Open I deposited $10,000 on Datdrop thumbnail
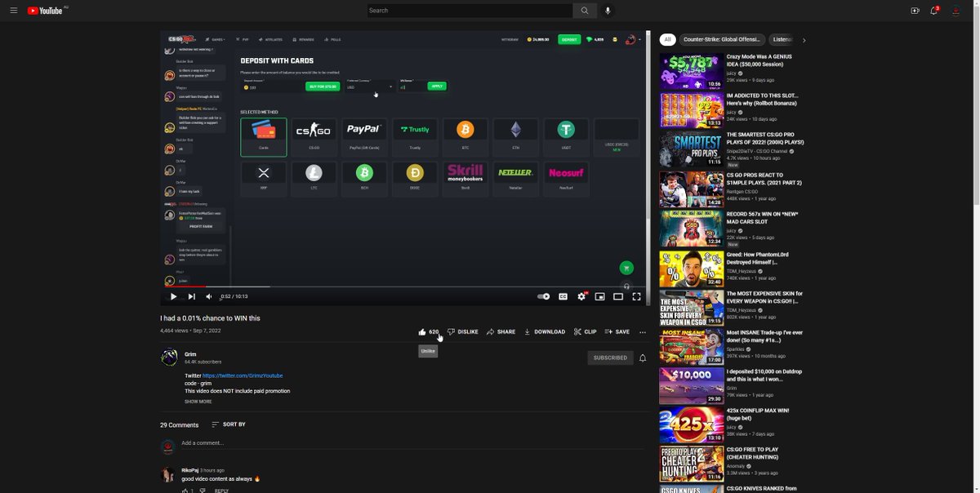The height and width of the screenshot is (493, 980). click(x=691, y=386)
